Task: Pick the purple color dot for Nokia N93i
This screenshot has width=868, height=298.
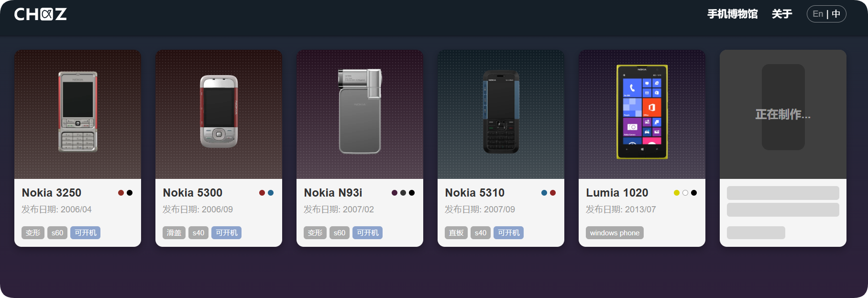Action: tap(395, 193)
